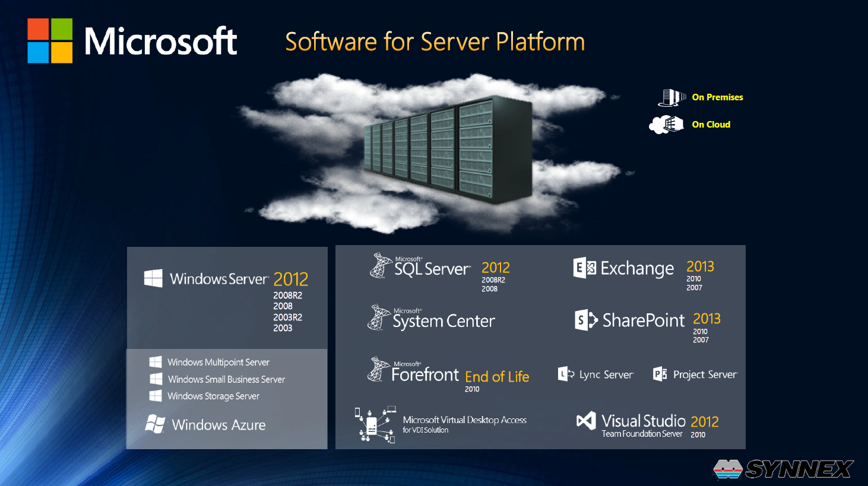
Task: Click Exchange title text
Action: point(637,269)
